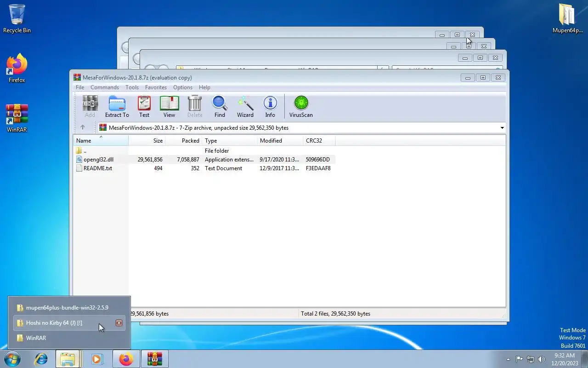
Task: Open the Firefox desktop shortcut
Action: tap(17, 68)
